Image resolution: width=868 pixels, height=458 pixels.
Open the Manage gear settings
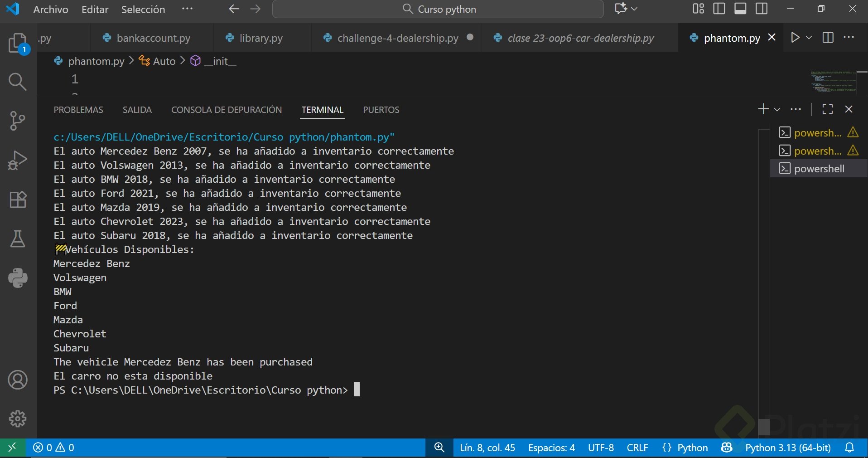[x=18, y=419]
